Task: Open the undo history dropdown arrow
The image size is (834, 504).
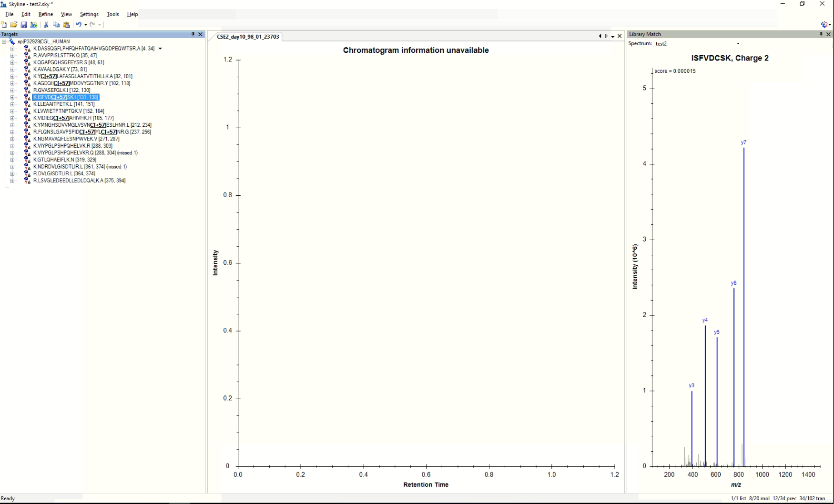Action: [x=86, y=25]
